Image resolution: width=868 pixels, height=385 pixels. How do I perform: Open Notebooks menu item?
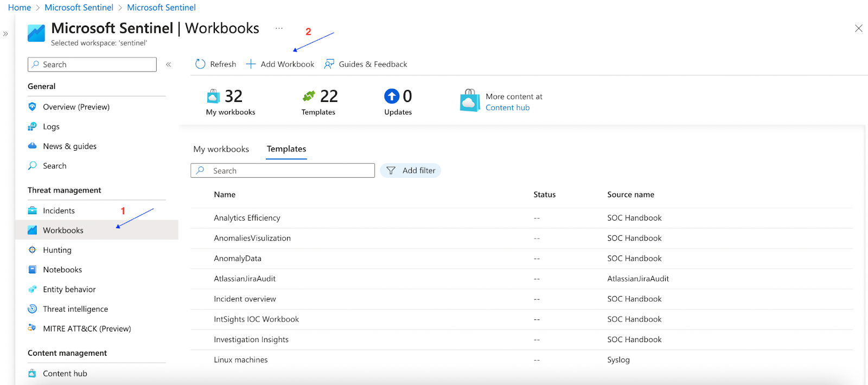(62, 269)
